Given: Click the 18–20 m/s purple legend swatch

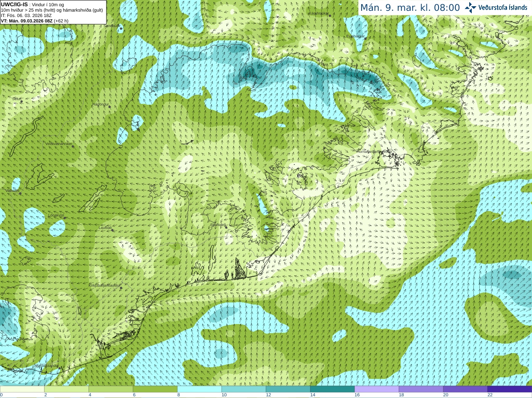Looking at the screenshot, I should tap(421, 389).
